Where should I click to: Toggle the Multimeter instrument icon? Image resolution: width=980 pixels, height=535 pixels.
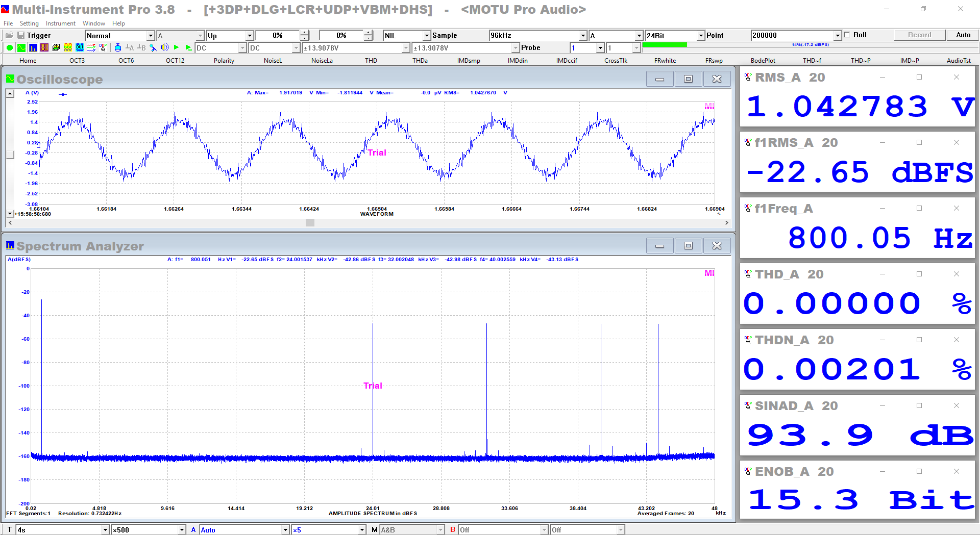[44, 47]
